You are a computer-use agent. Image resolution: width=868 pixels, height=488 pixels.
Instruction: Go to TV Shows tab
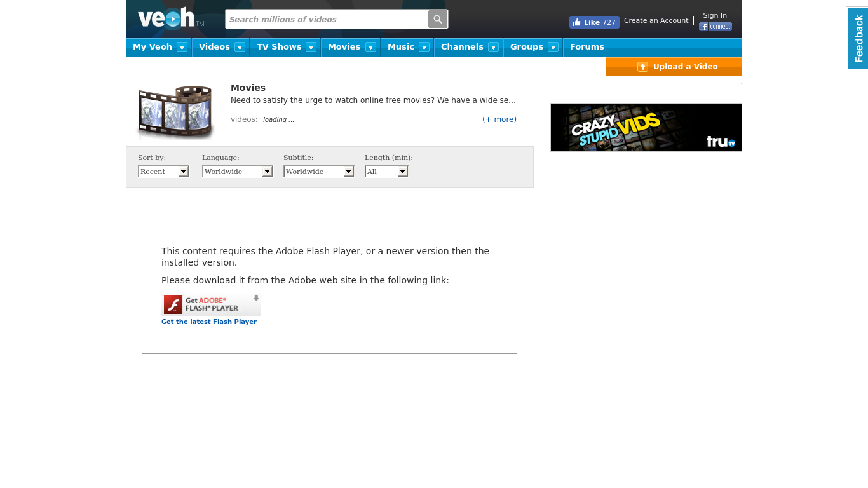[x=279, y=47]
